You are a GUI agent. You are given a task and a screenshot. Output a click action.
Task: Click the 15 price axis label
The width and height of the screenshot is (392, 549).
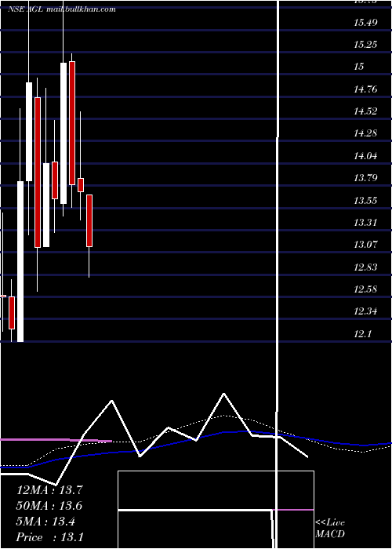(x=359, y=67)
